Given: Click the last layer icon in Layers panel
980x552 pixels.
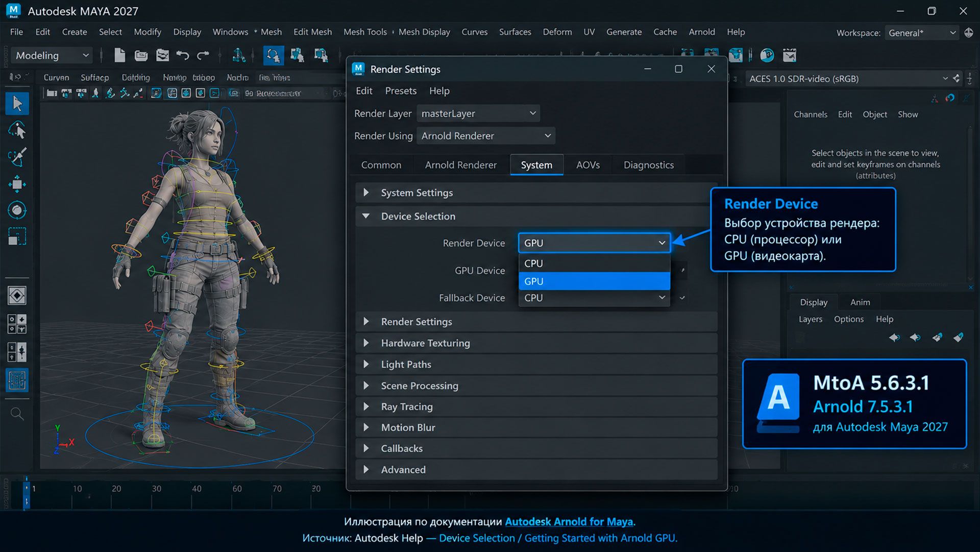Looking at the screenshot, I should click(x=959, y=338).
